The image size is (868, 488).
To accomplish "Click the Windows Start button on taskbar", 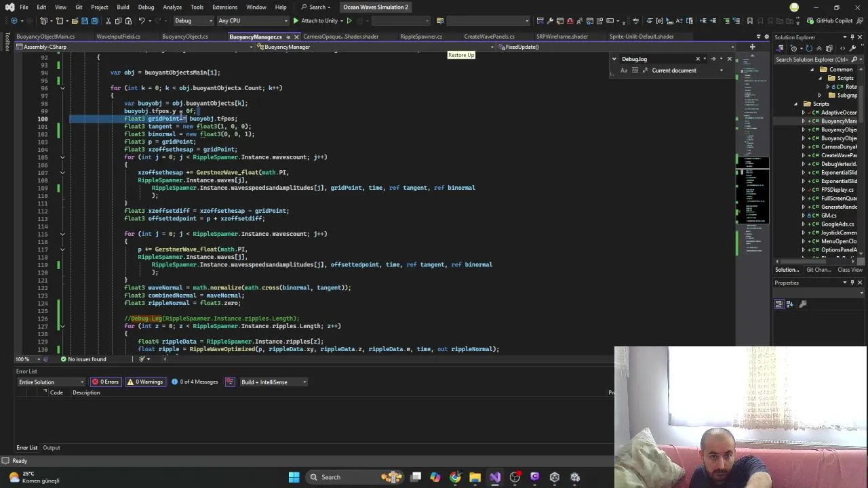I will coord(294,477).
